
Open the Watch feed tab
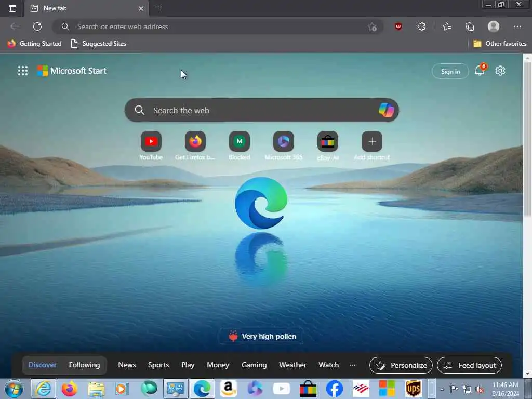coord(329,365)
